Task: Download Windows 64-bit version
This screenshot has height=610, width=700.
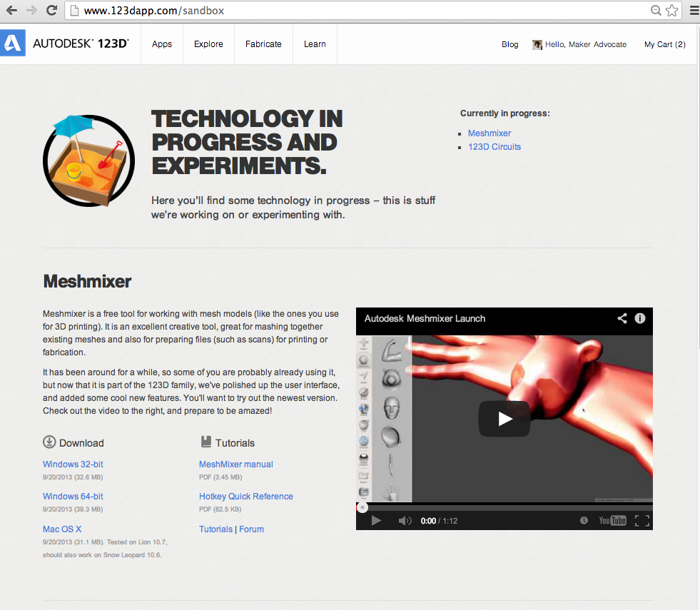Action: tap(73, 497)
